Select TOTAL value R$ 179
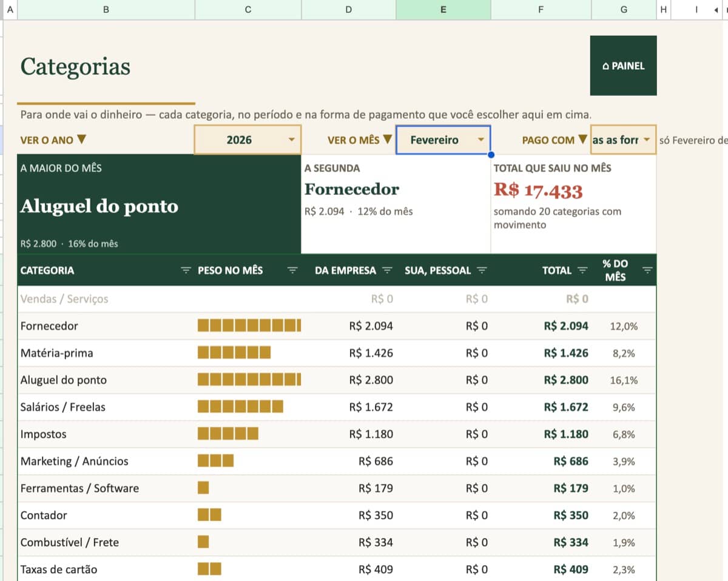 [x=571, y=488]
